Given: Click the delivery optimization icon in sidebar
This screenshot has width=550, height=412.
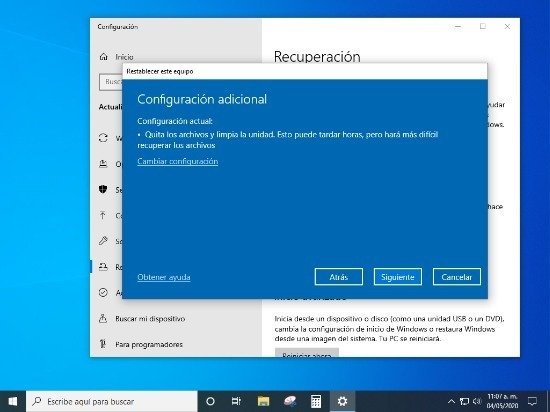Looking at the screenshot, I should pyautogui.click(x=103, y=164).
